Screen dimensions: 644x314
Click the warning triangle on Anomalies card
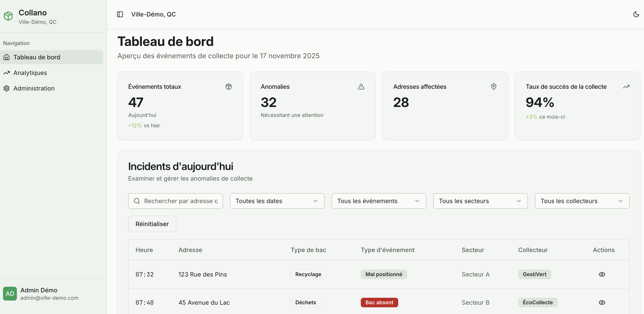point(361,87)
